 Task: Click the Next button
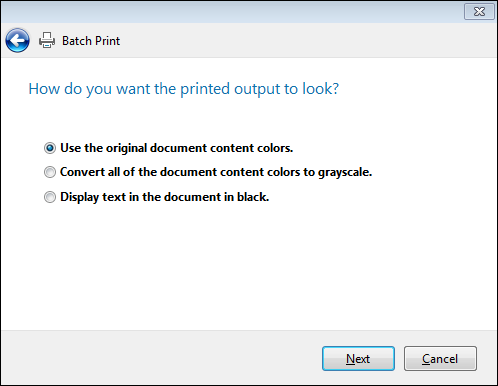(x=358, y=359)
